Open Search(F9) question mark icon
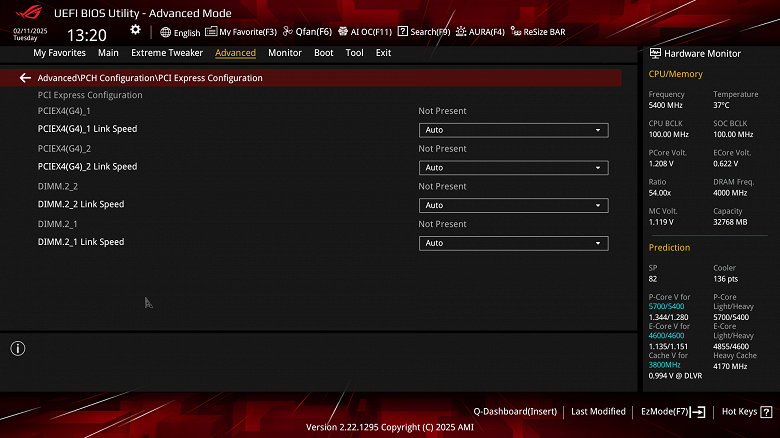The width and height of the screenshot is (780, 438). [403, 31]
